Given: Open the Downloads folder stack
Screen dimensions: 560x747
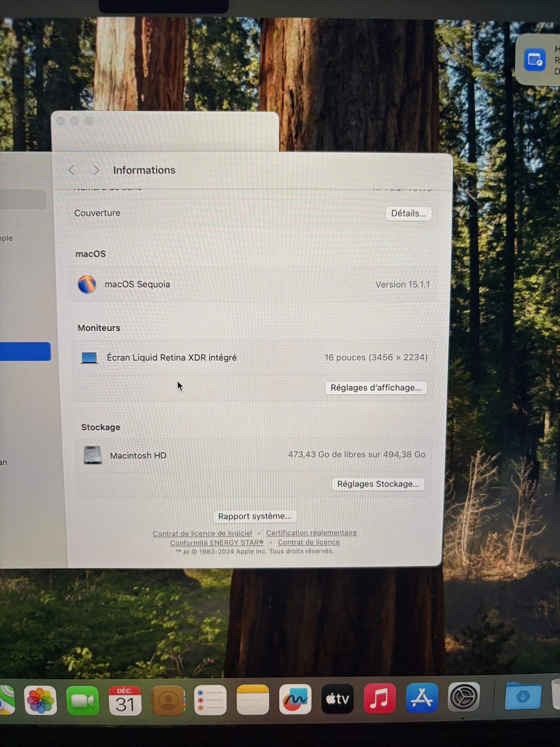Looking at the screenshot, I should coord(523,696).
